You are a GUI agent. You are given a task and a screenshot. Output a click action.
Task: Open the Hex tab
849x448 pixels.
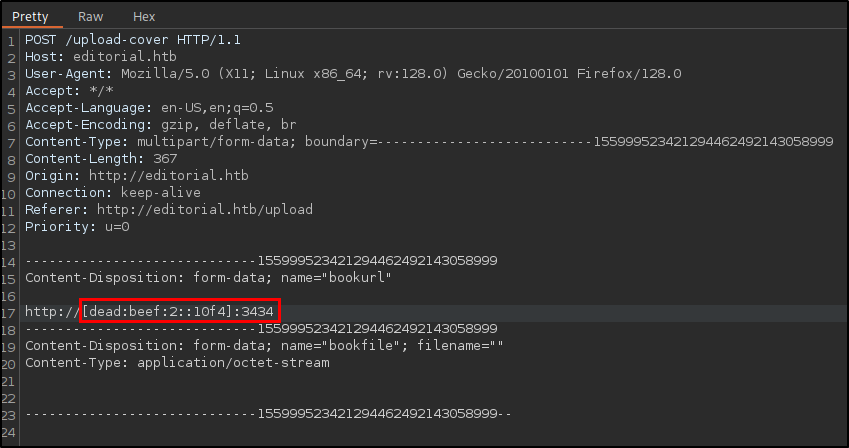(144, 17)
